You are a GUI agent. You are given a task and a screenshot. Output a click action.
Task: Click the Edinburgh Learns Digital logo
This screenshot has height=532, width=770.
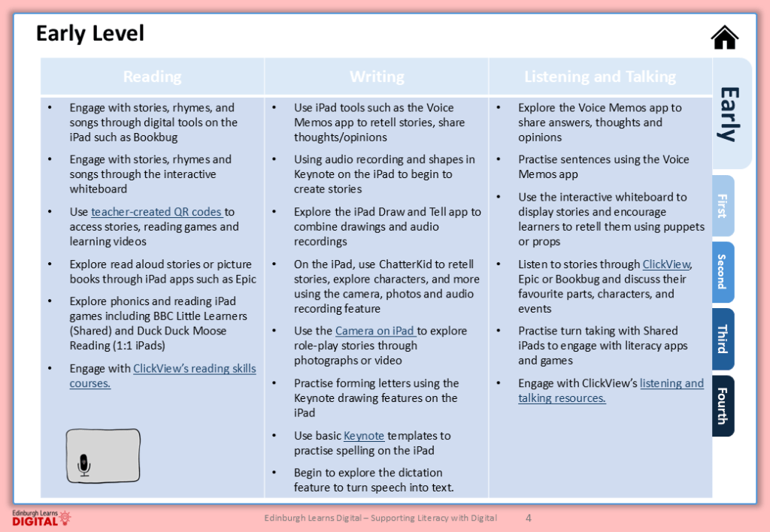41,518
